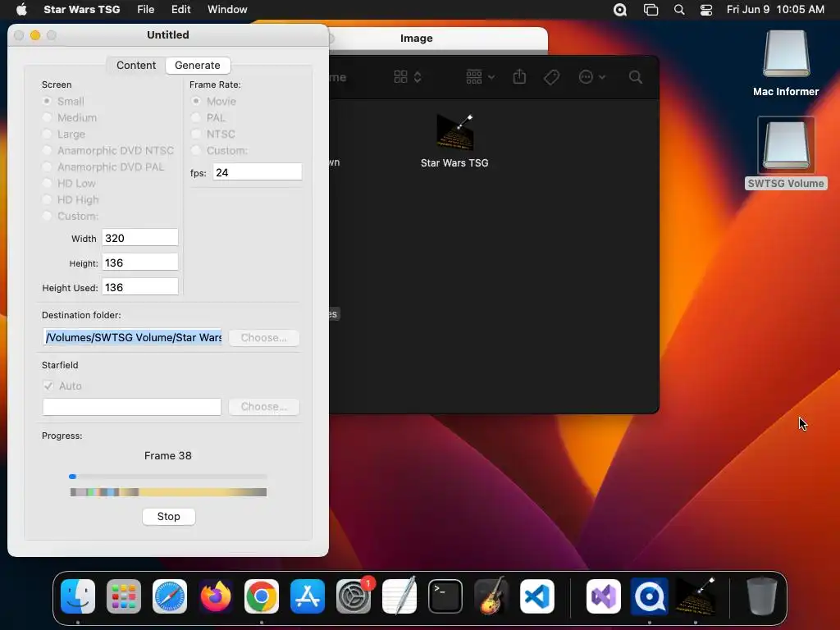Select the Mac Informer desktop drive
The height and width of the screenshot is (630, 840).
click(786, 63)
